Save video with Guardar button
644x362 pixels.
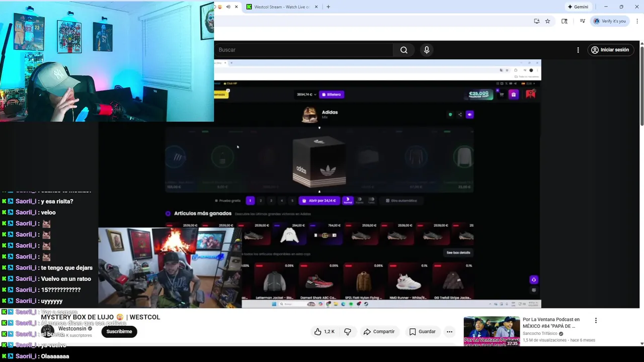click(422, 332)
